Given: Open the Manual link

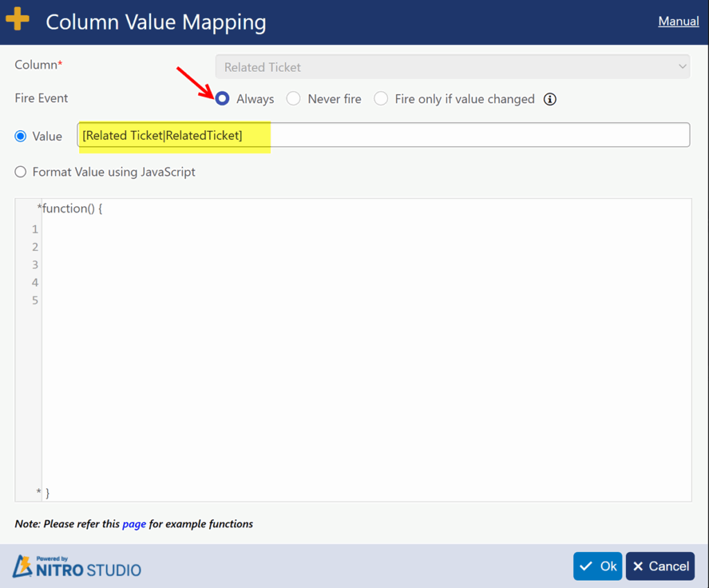Looking at the screenshot, I should point(679,21).
